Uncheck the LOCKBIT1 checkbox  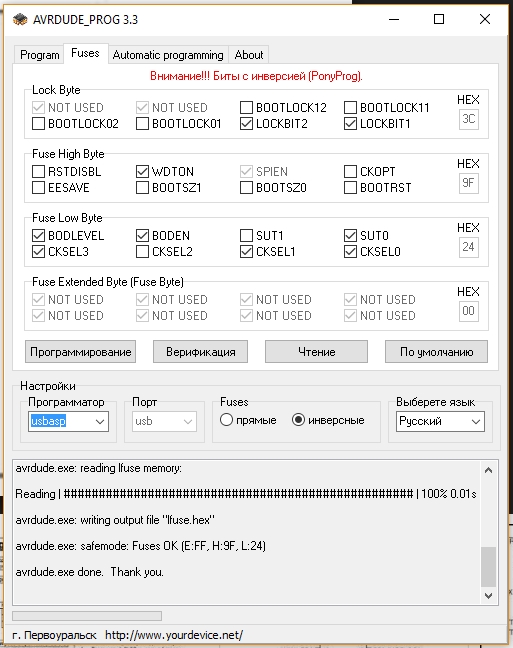click(350, 124)
